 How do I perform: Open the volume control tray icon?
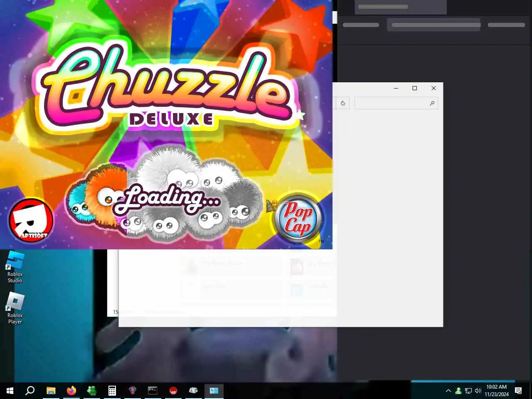pos(478,391)
